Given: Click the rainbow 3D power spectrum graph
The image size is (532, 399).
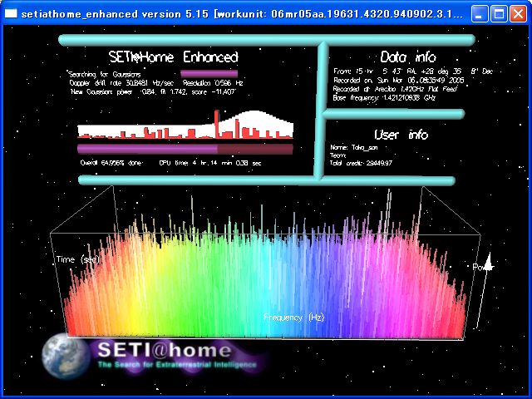Looking at the screenshot, I should (x=265, y=268).
